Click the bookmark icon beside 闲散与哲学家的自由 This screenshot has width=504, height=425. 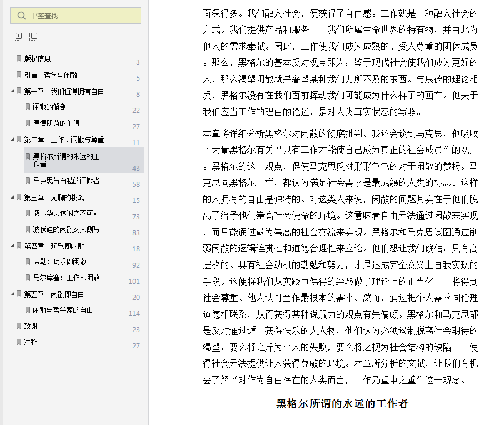point(28,309)
